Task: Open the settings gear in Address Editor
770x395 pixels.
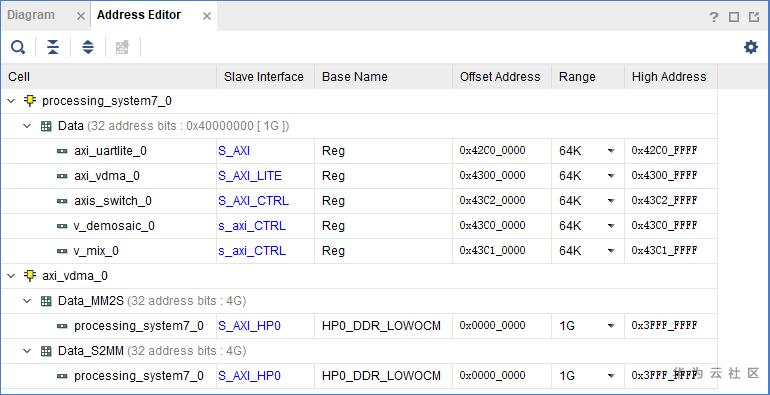Action: coord(750,47)
